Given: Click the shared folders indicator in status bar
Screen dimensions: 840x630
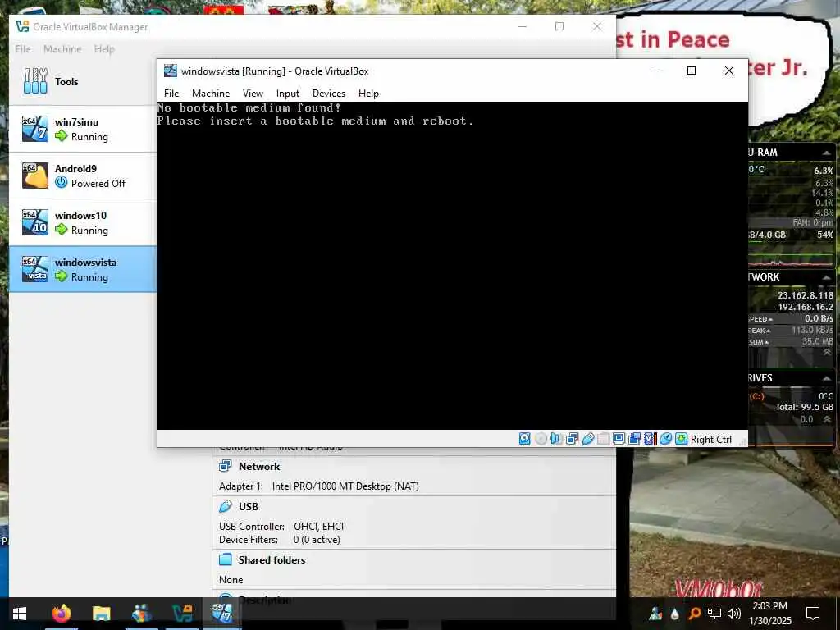Looking at the screenshot, I should pos(603,440).
